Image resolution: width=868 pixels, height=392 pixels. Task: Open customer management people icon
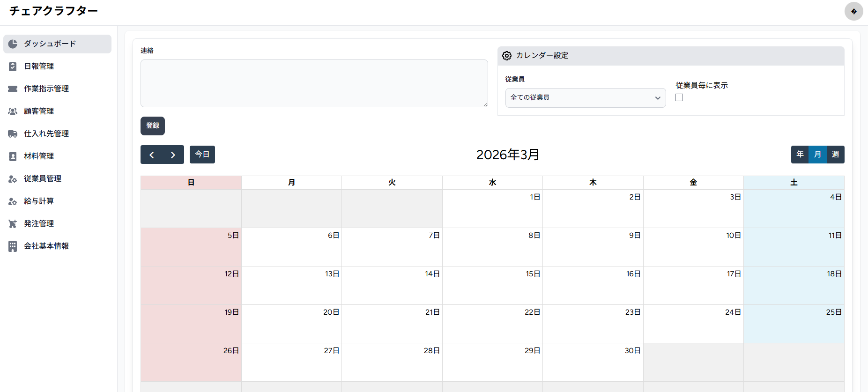[x=13, y=111]
